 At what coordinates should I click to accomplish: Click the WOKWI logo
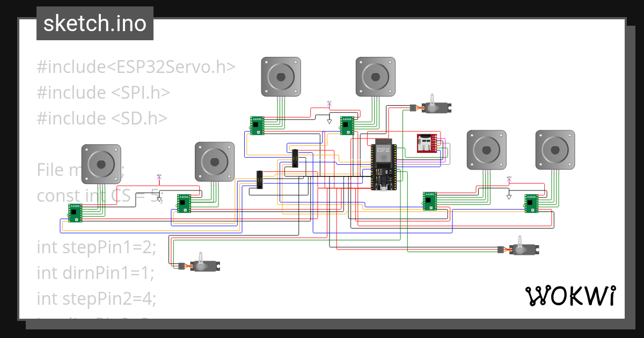[570, 296]
